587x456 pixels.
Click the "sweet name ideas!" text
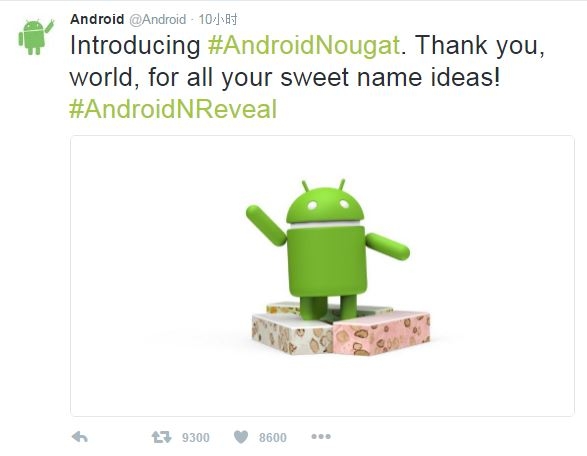point(390,77)
